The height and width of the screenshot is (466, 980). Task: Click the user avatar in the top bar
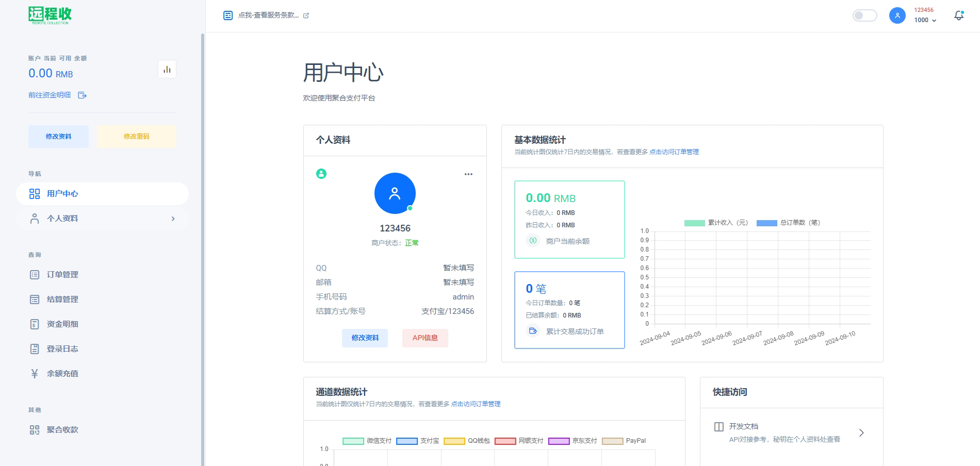click(x=897, y=15)
